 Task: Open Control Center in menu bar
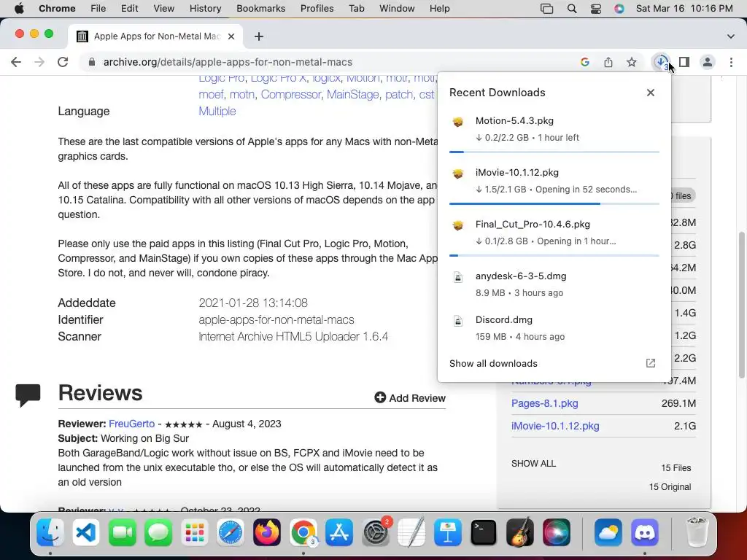point(595,9)
